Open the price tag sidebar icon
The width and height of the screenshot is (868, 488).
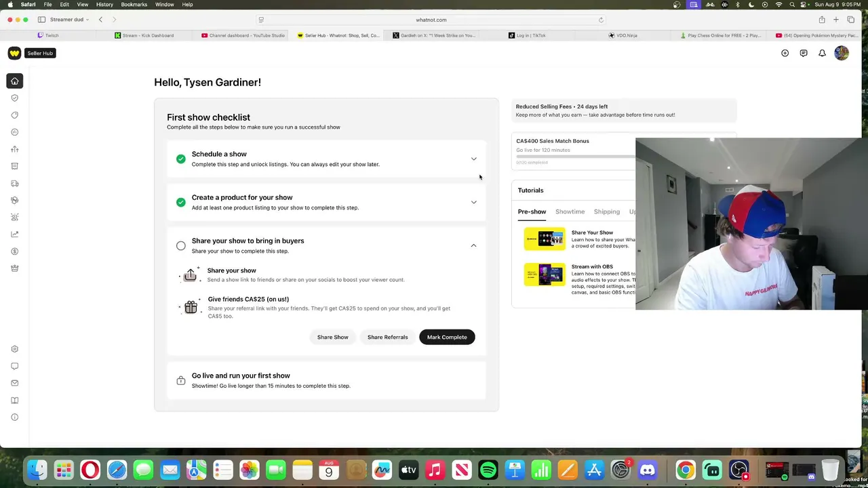coord(14,115)
